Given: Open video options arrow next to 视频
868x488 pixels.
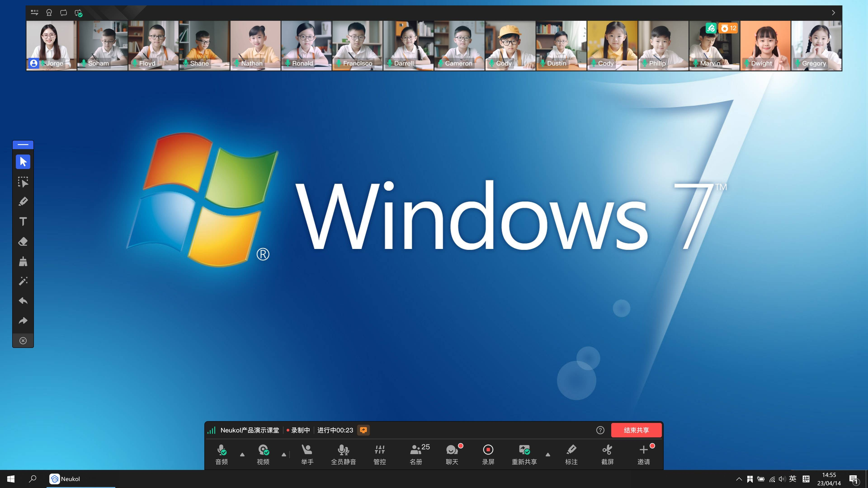Looking at the screenshot, I should [x=284, y=455].
